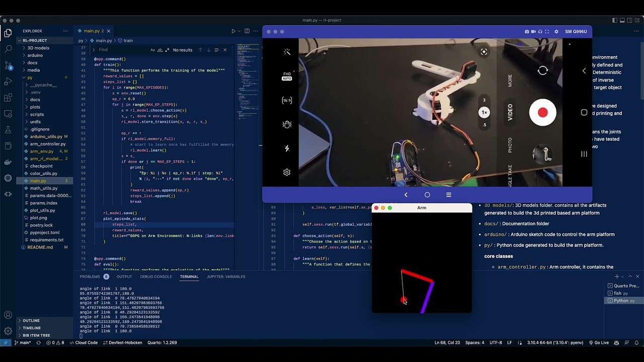Open the Manage gear in the activity bar
Image resolution: width=644 pixels, height=362 pixels.
8,331
